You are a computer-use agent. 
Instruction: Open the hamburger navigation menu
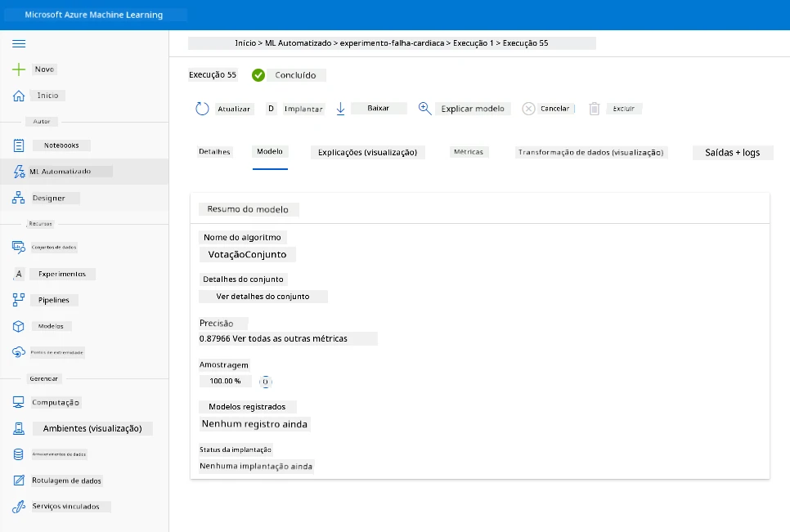tap(19, 44)
